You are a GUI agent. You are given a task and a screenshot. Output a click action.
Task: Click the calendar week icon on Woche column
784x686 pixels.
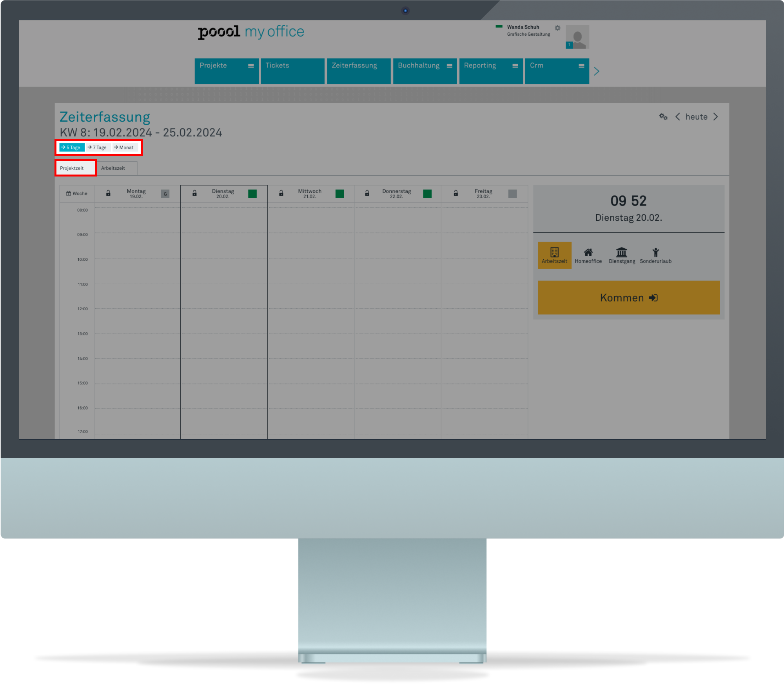67,193
